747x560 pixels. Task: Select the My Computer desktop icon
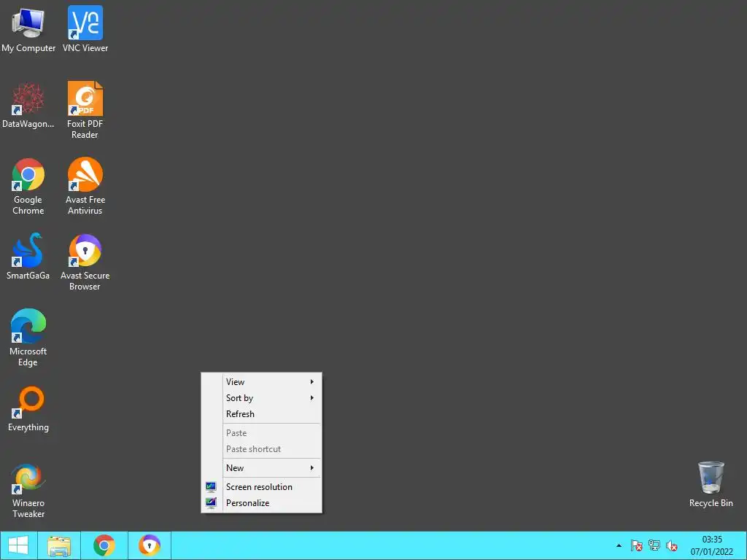(x=28, y=29)
